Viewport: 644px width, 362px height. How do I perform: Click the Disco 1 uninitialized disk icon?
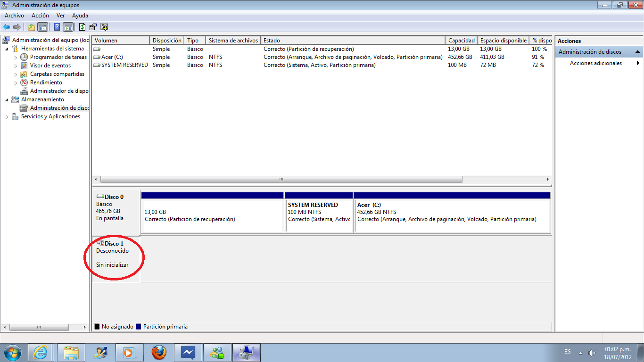(x=100, y=243)
